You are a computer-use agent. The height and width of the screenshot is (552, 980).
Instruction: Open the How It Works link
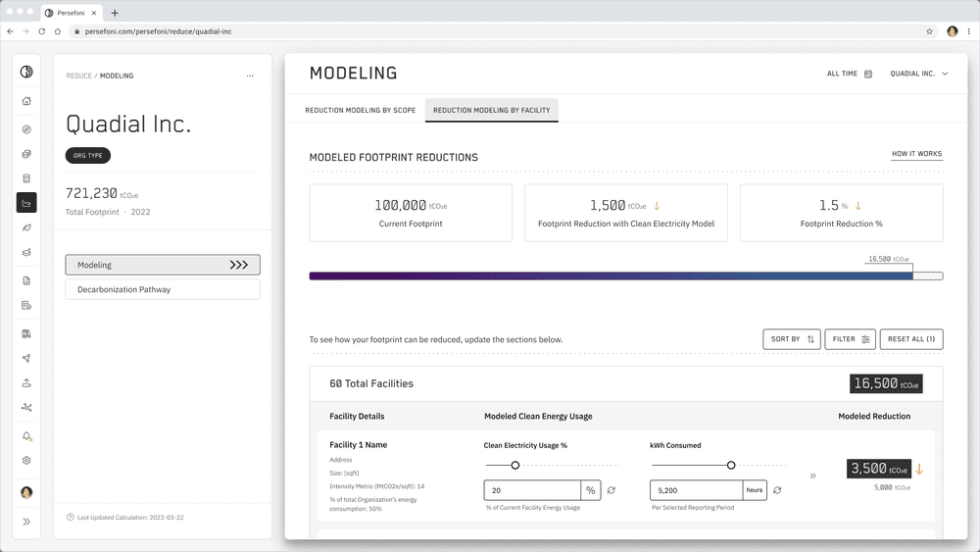(917, 154)
